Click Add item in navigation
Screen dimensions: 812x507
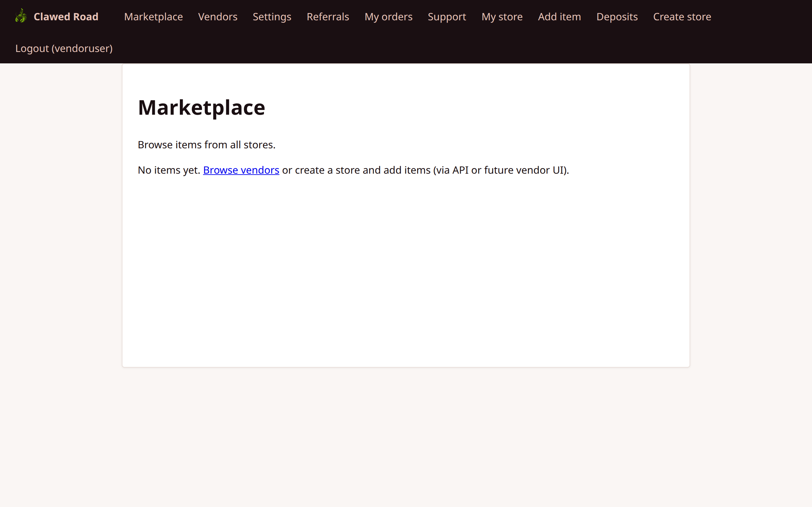point(559,17)
